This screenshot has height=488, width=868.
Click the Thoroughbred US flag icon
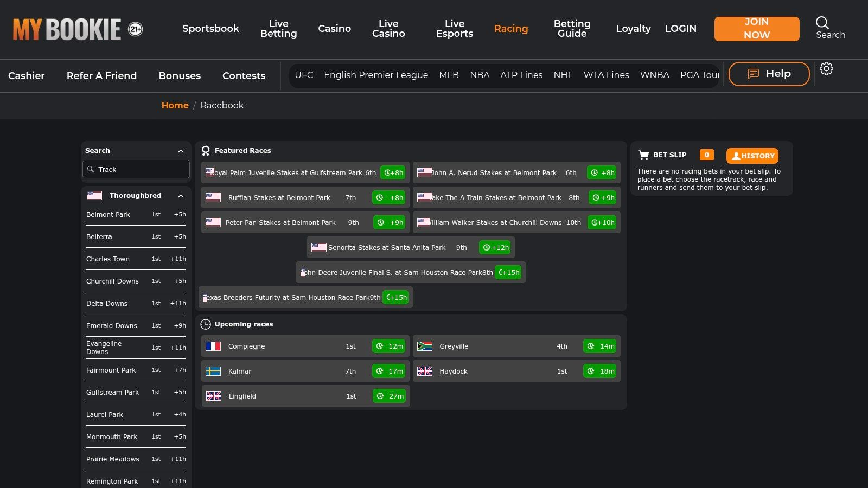pos(94,195)
